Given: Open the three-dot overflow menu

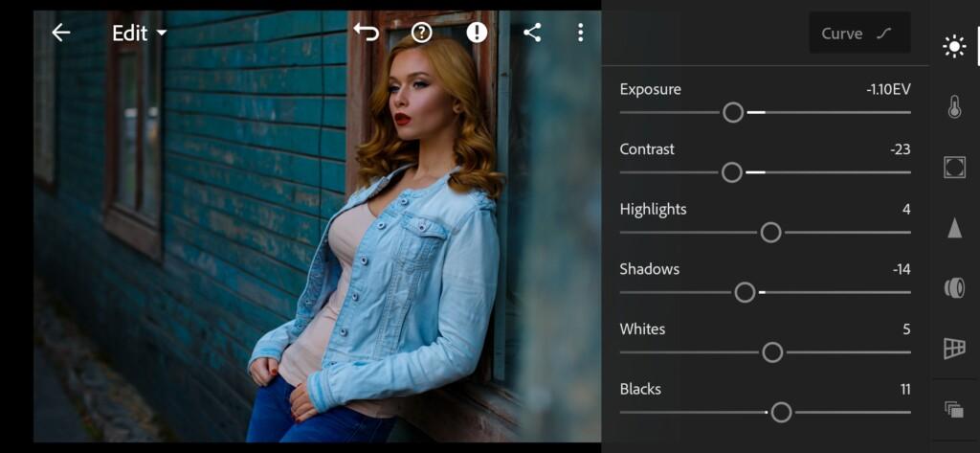Looking at the screenshot, I should pyautogui.click(x=581, y=33).
